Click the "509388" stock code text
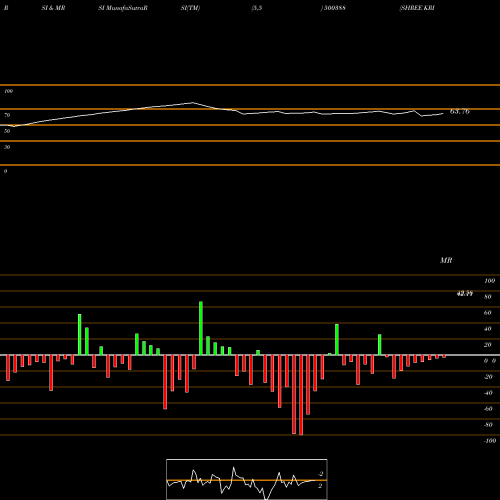The width and height of the screenshot is (500, 500). tap(334, 8)
